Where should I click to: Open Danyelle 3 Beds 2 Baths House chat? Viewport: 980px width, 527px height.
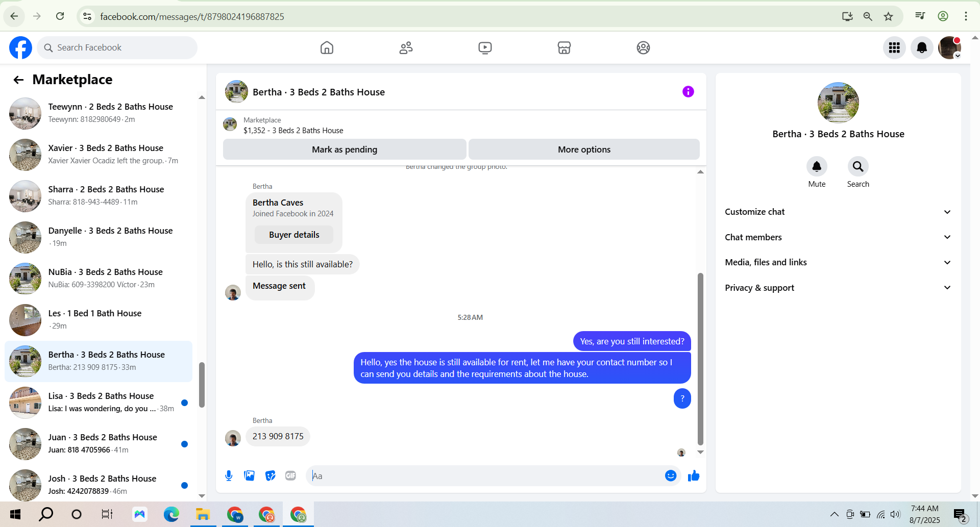99,237
